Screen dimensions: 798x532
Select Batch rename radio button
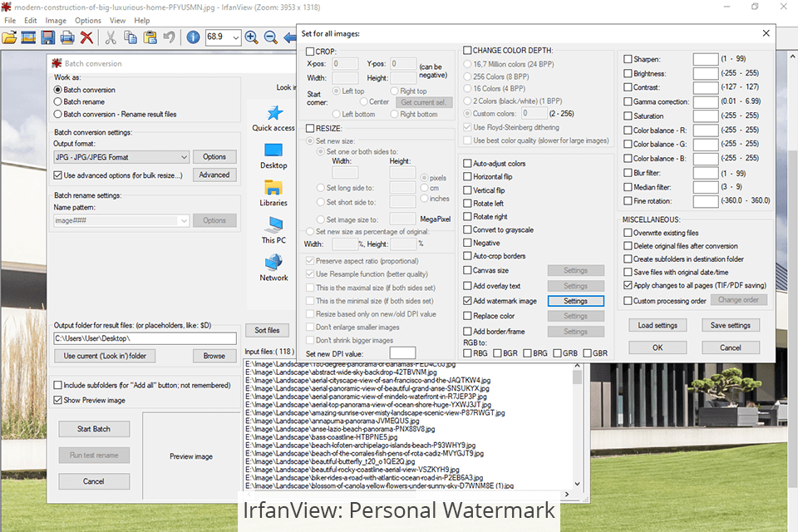(58, 101)
